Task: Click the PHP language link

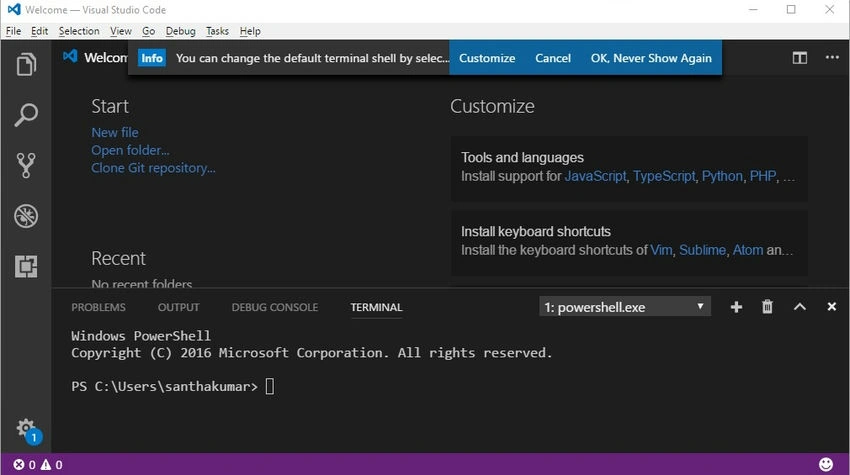Action: (763, 176)
